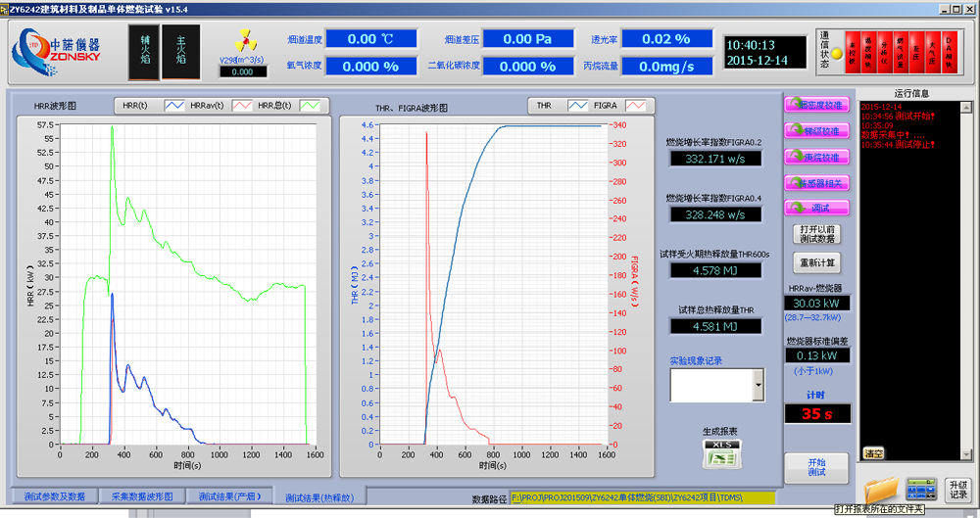This screenshot has height=518, width=980.
Task: Click the log line 10:34:56 测试开始
Action: (898, 117)
